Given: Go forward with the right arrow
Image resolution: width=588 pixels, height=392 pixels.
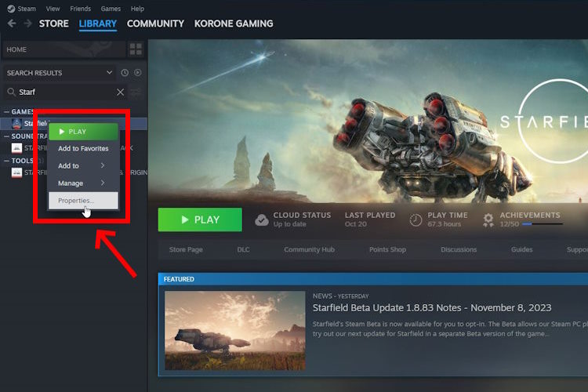Looking at the screenshot, I should (x=27, y=24).
